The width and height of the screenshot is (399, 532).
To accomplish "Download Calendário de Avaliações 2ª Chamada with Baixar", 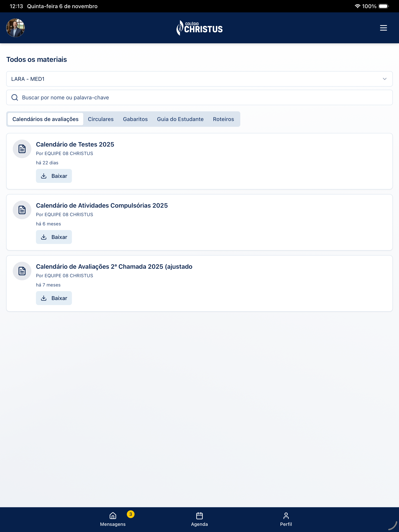I will [54, 298].
